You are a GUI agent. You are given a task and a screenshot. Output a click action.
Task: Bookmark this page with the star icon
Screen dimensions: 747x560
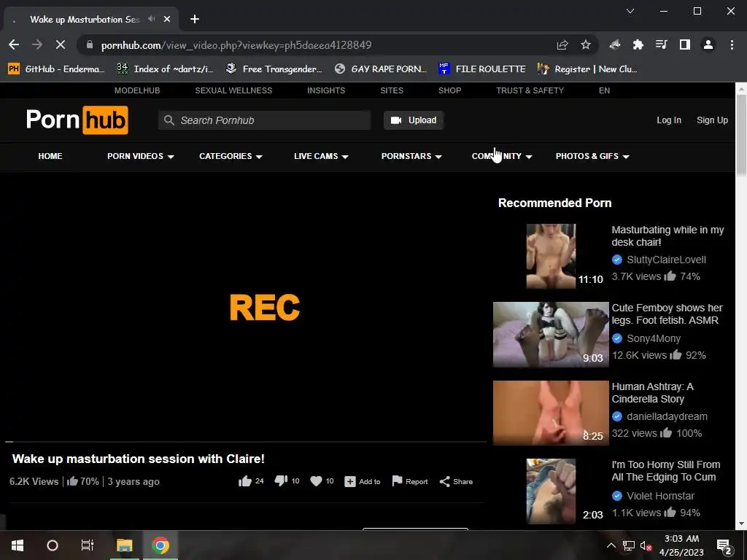pyautogui.click(x=586, y=44)
